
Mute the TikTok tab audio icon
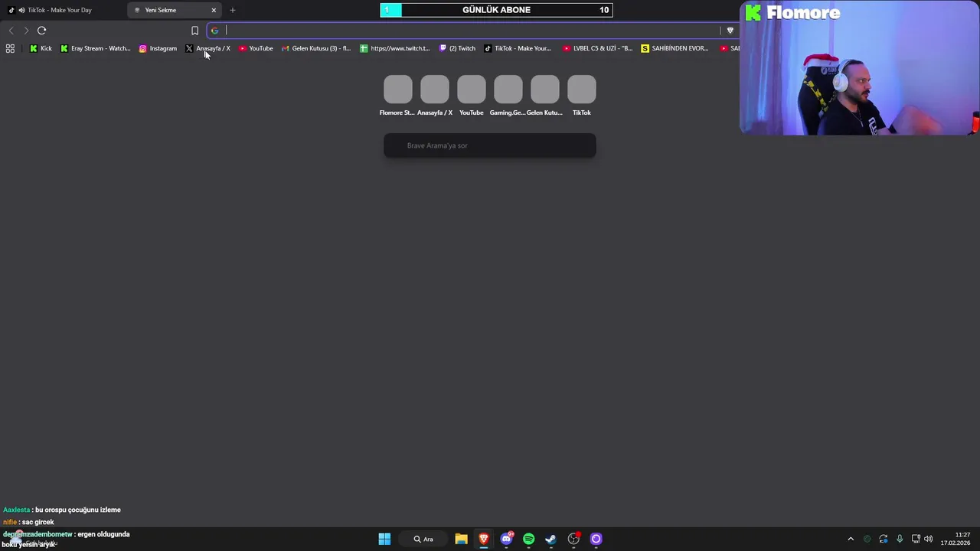(x=21, y=10)
